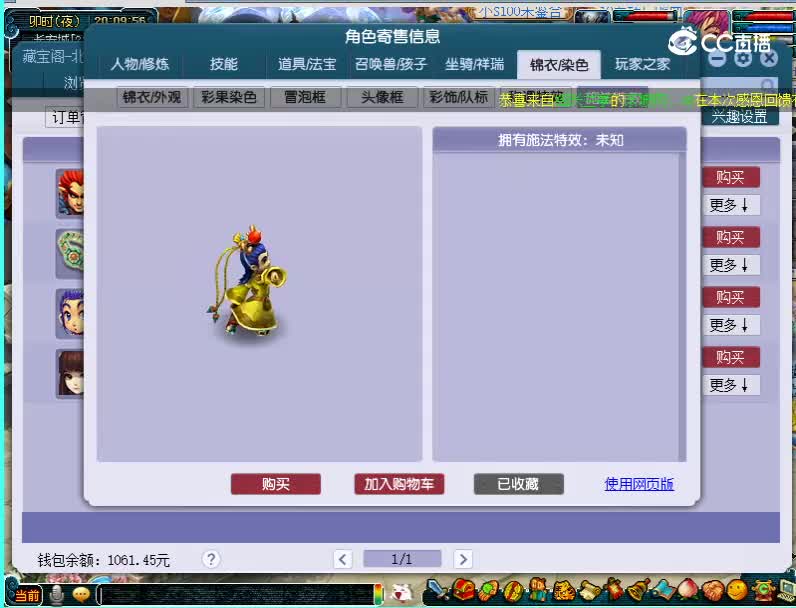The image size is (796, 608).
Task: Switch to the 技能 tab
Action: pyautogui.click(x=223, y=64)
